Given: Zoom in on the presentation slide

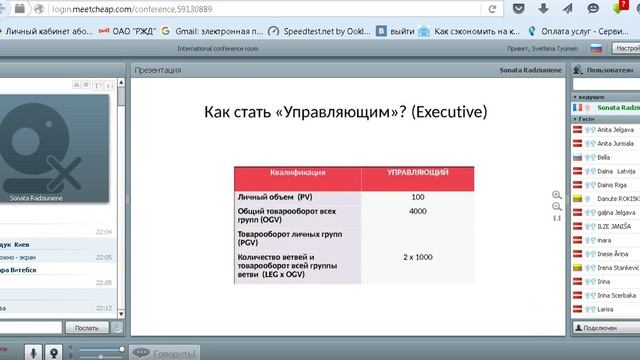Looking at the screenshot, I should [557, 195].
